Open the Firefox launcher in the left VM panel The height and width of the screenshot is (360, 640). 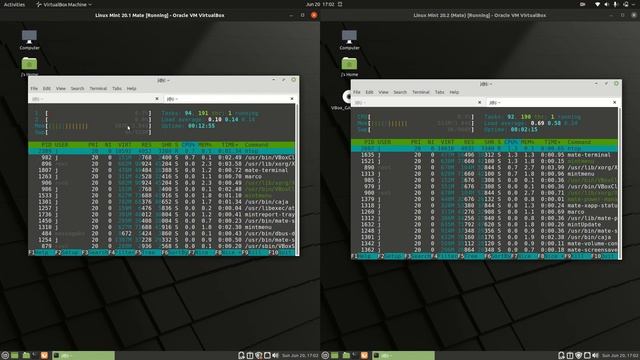click(44, 355)
